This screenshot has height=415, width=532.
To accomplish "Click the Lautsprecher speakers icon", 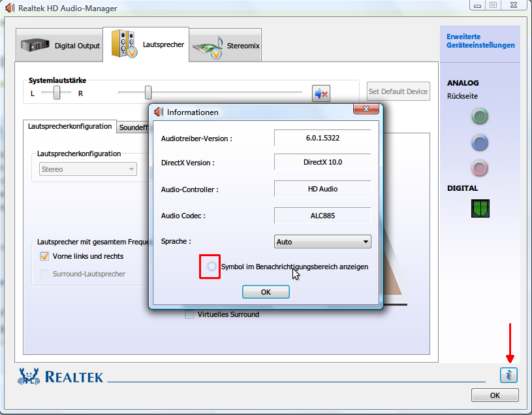I will point(124,44).
